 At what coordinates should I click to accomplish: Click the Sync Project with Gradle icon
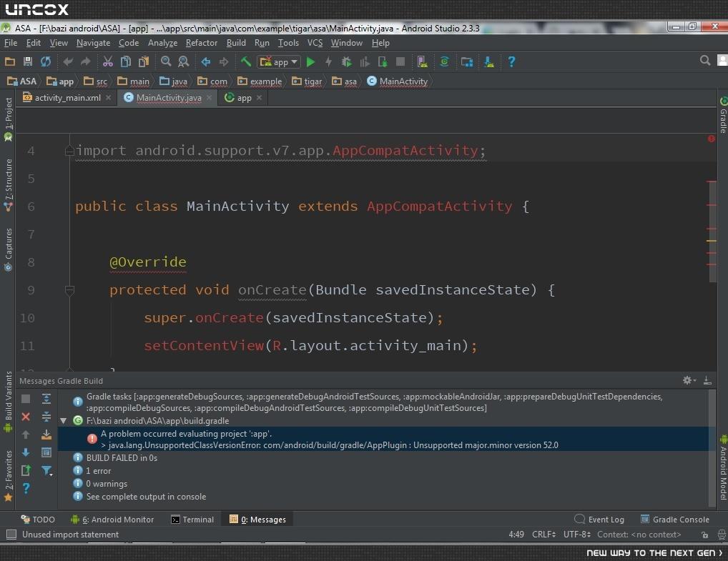coord(444,61)
